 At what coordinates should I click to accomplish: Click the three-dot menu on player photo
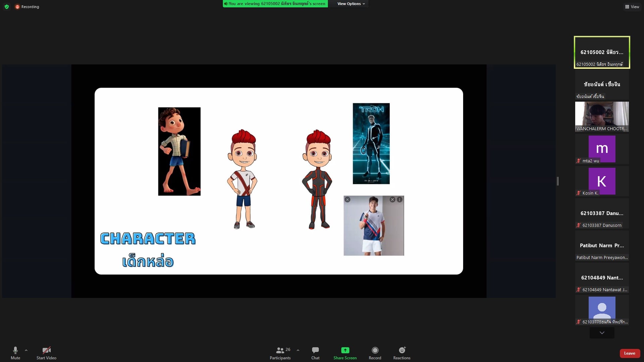point(399,200)
